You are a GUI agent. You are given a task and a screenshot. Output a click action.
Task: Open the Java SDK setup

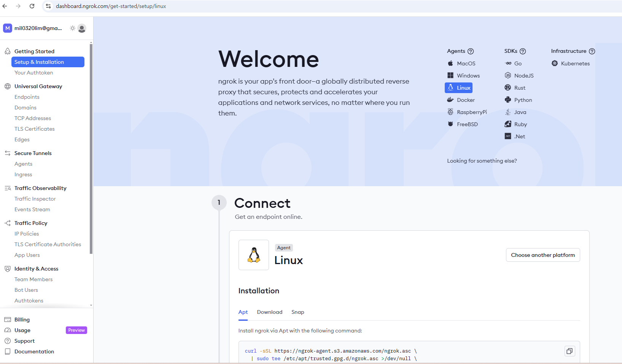tap(515, 112)
